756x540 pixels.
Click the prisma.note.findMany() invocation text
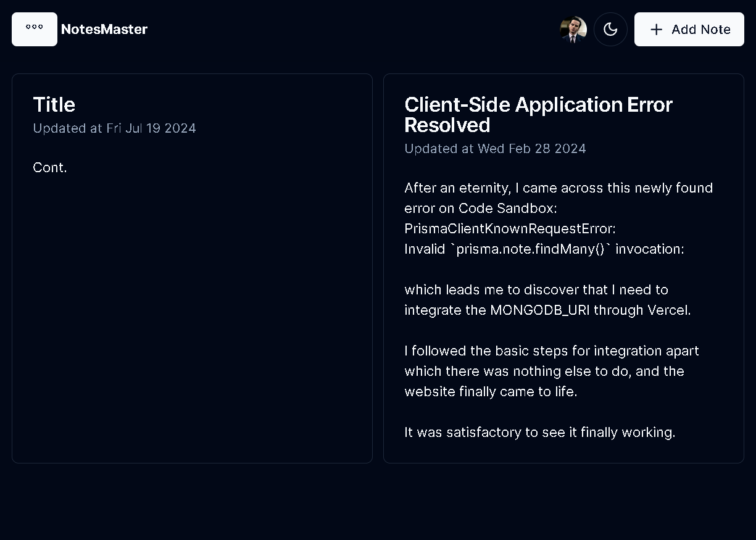click(x=544, y=249)
